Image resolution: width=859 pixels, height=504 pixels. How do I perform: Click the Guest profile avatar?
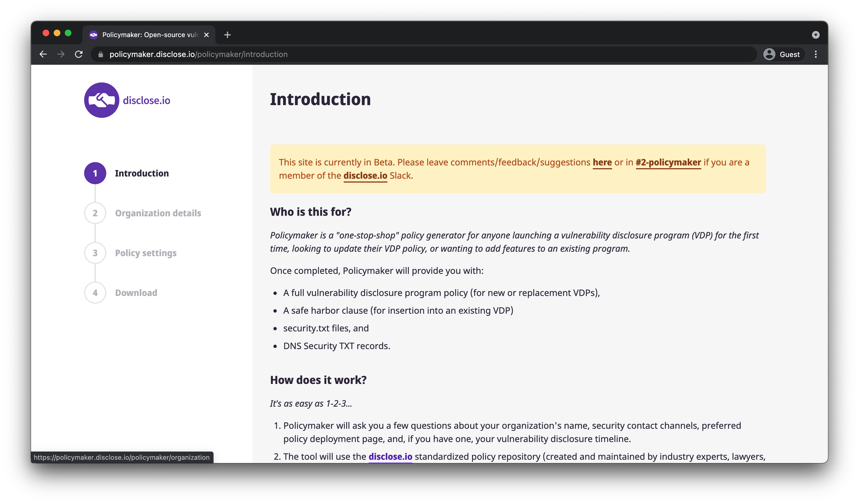[x=769, y=54]
